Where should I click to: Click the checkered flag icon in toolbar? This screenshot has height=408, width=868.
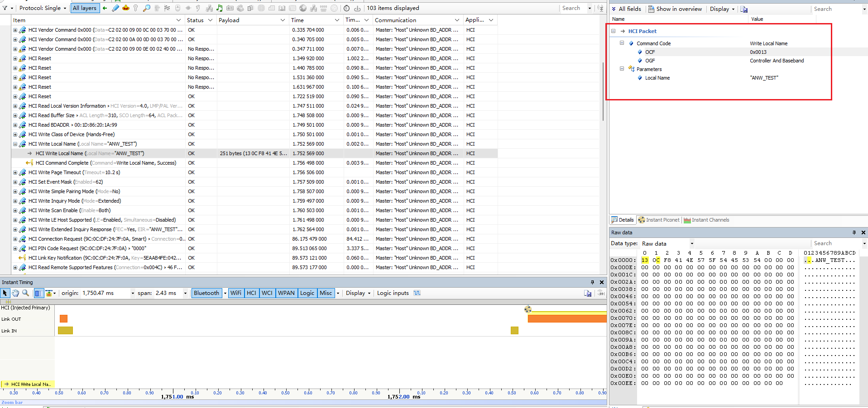pyautogui.click(x=167, y=8)
